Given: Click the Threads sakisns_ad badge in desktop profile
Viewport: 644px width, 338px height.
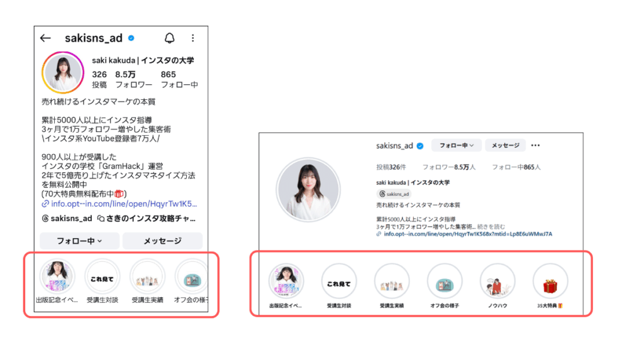Looking at the screenshot, I should coord(394,194).
